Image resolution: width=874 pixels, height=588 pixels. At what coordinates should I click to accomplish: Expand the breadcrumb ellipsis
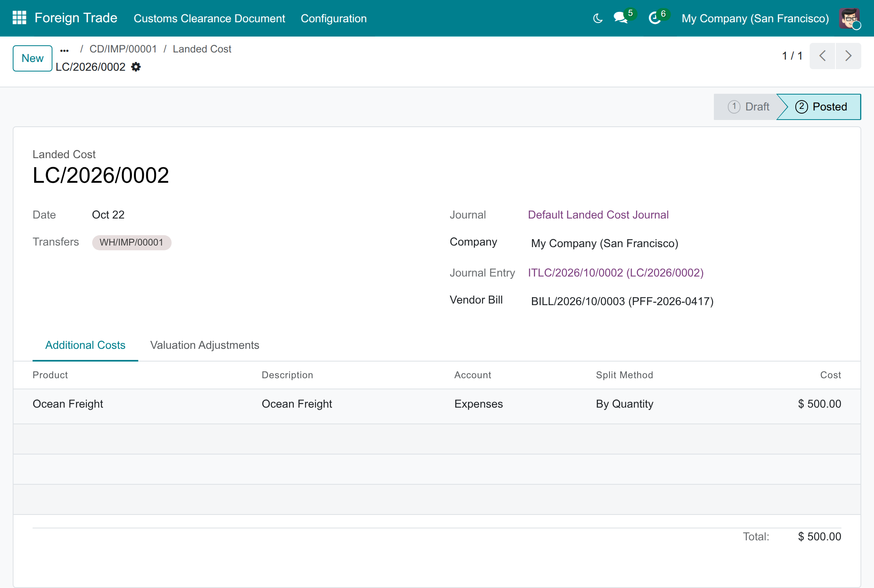tap(64, 50)
